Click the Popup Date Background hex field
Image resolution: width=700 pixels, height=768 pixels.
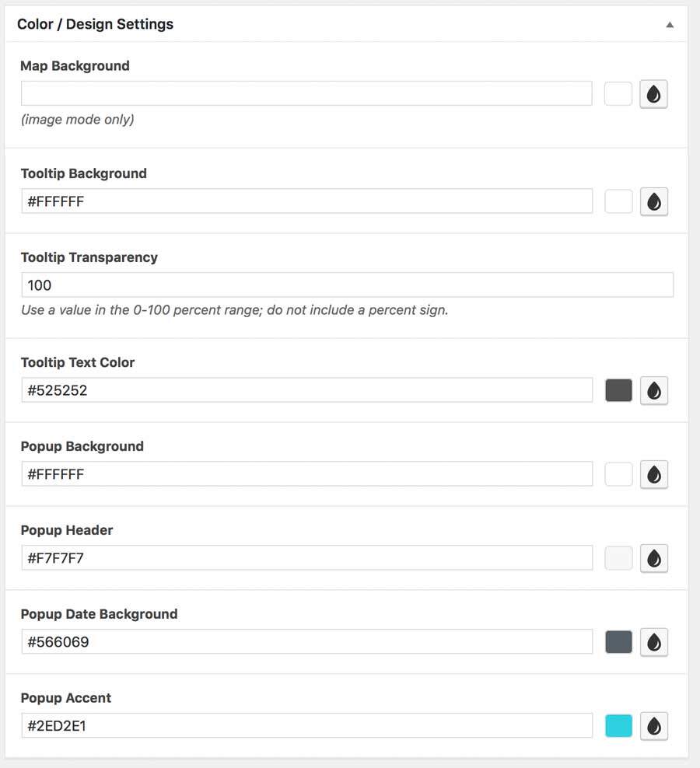point(306,642)
